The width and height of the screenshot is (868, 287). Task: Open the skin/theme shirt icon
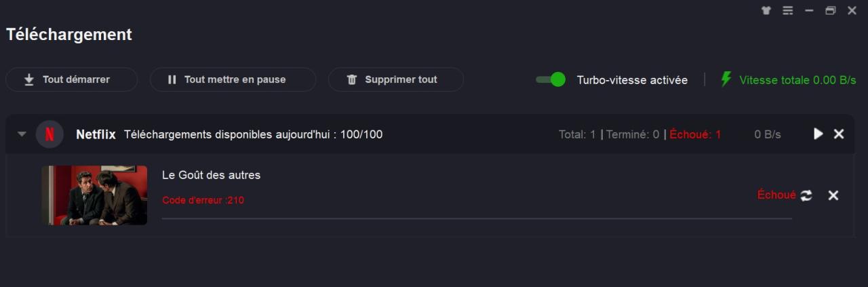pos(766,11)
